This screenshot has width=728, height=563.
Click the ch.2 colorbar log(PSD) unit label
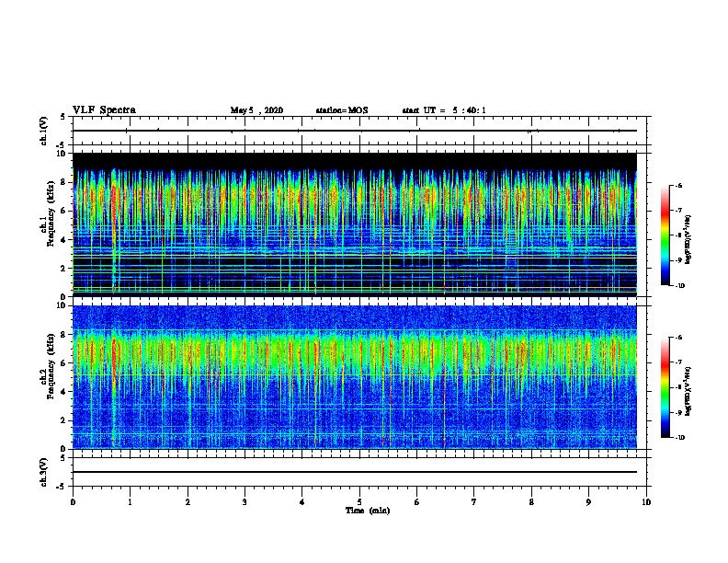pos(688,391)
